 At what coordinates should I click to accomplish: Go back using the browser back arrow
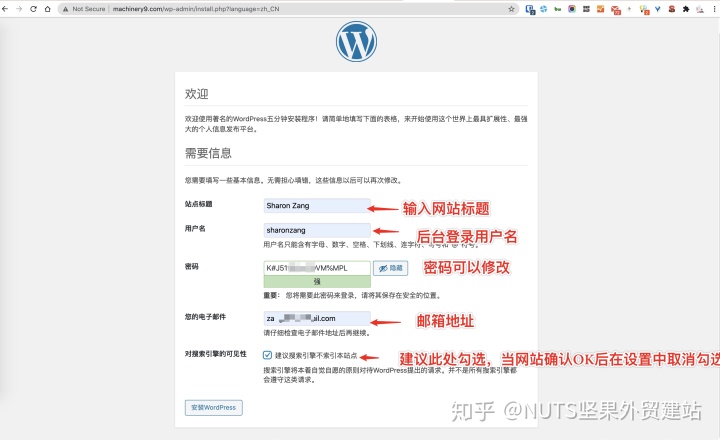tap(5, 9)
